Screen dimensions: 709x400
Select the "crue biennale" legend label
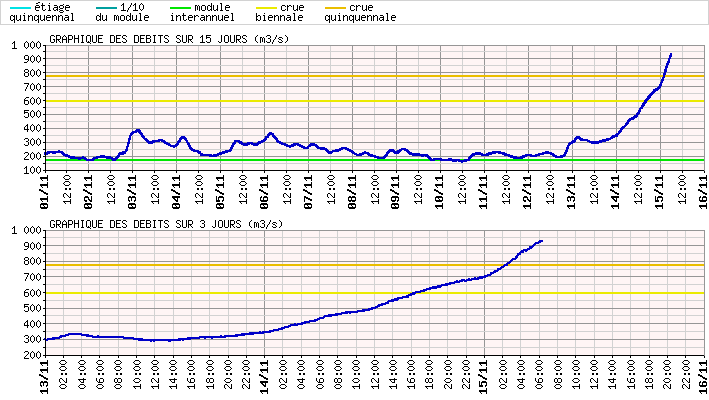pos(279,13)
